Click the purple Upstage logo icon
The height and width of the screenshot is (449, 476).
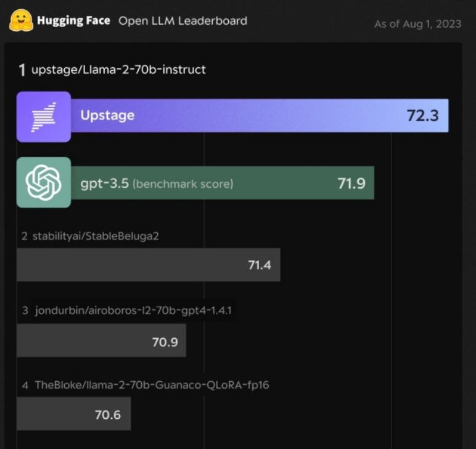44,117
